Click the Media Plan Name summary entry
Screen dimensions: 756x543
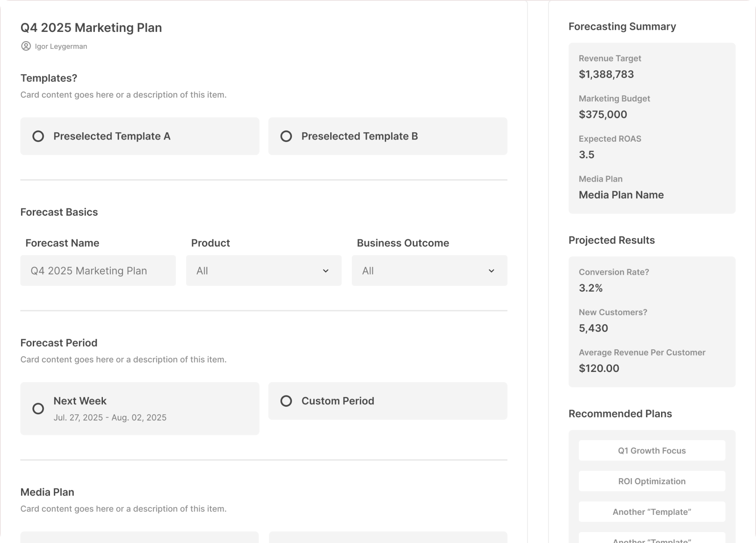(621, 195)
